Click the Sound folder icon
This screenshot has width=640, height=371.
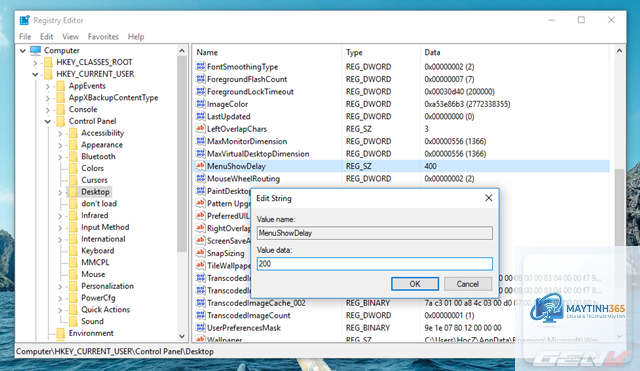click(x=73, y=321)
